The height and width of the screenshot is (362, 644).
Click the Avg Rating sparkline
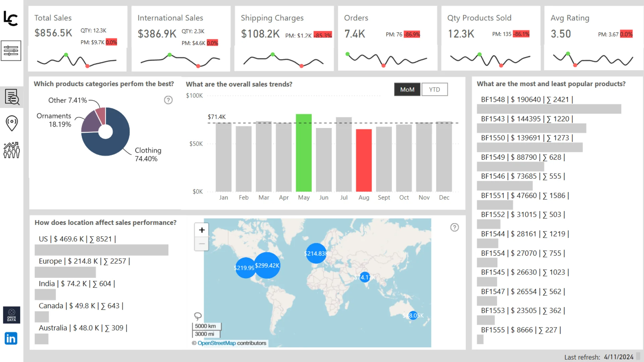tap(593, 60)
